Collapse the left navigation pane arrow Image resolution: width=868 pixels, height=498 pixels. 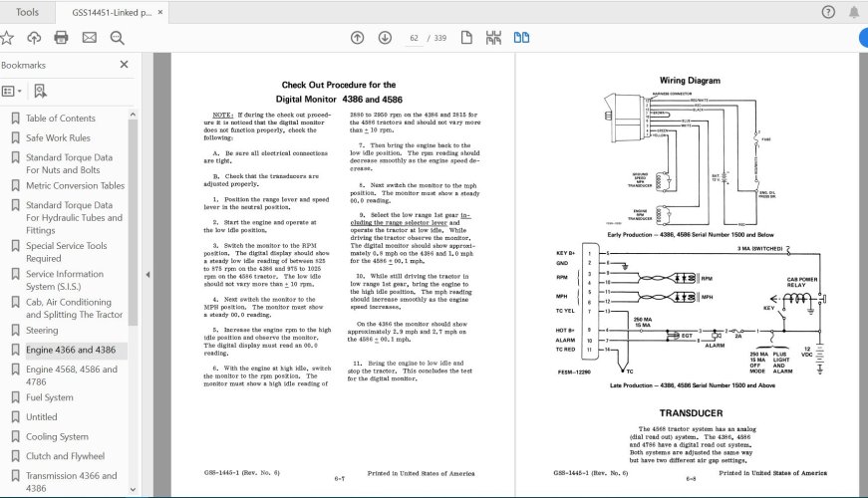[x=147, y=275]
